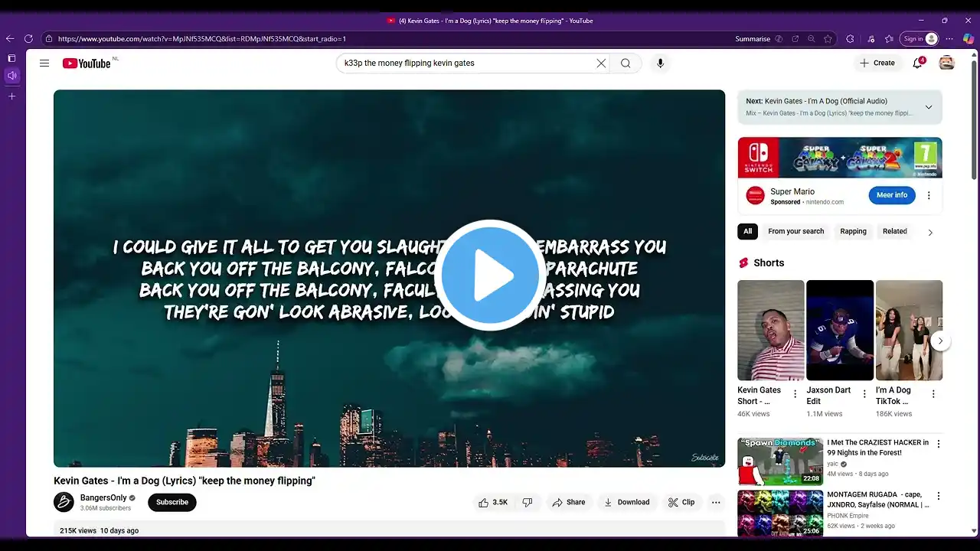Focus the browser address bar URL
980x551 pixels.
[202, 39]
